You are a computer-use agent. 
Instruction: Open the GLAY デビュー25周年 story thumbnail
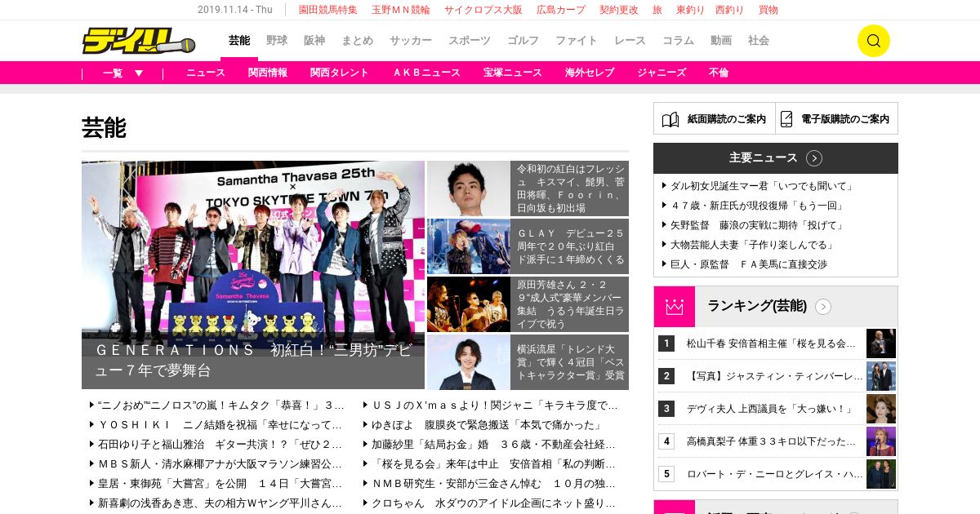pos(469,246)
